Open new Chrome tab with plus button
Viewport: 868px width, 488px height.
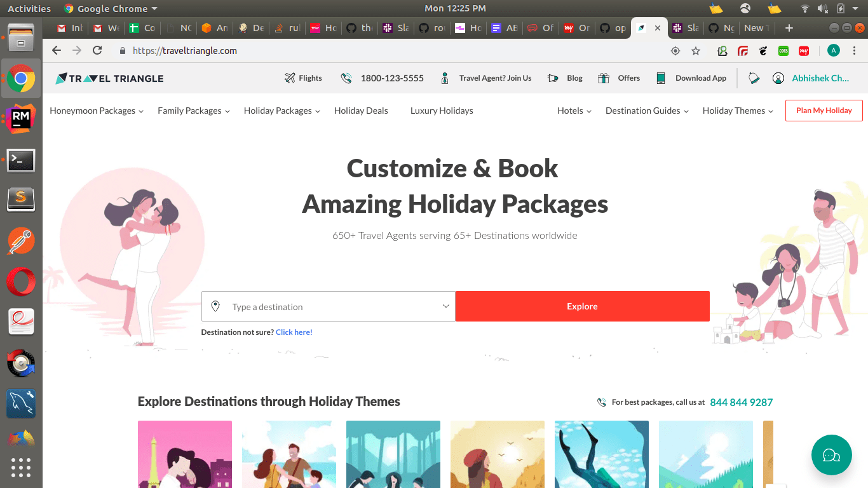tap(789, 28)
